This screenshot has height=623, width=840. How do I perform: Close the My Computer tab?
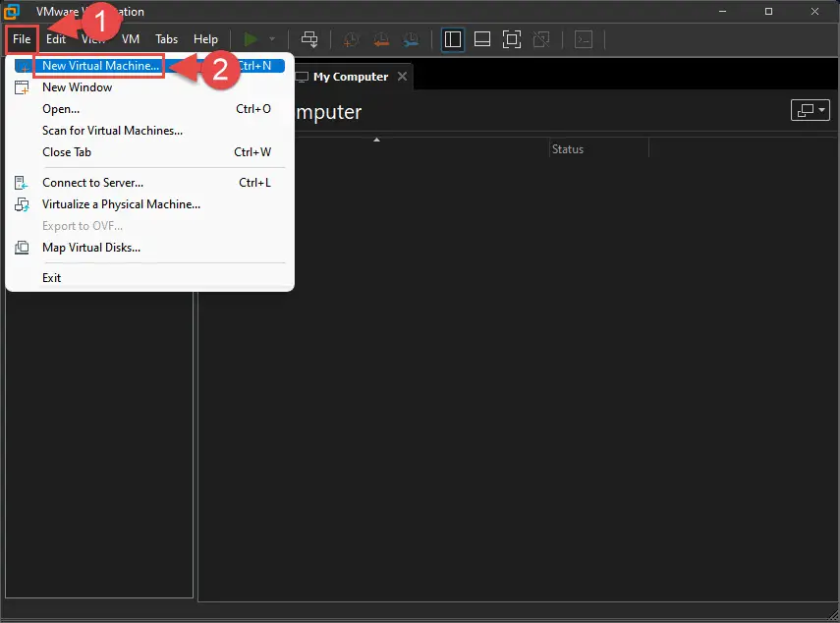click(x=402, y=77)
